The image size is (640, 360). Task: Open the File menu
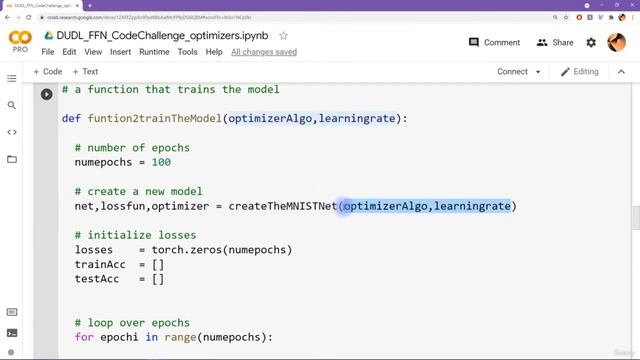coord(48,52)
